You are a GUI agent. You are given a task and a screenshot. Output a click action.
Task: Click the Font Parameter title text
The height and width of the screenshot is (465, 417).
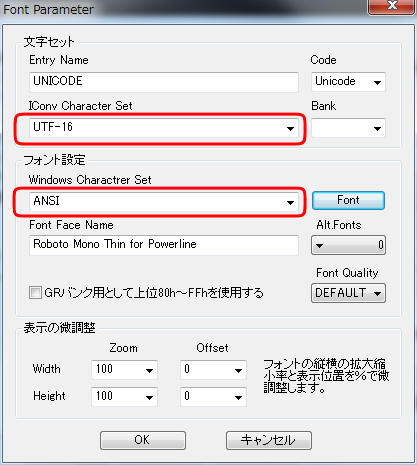48,9
